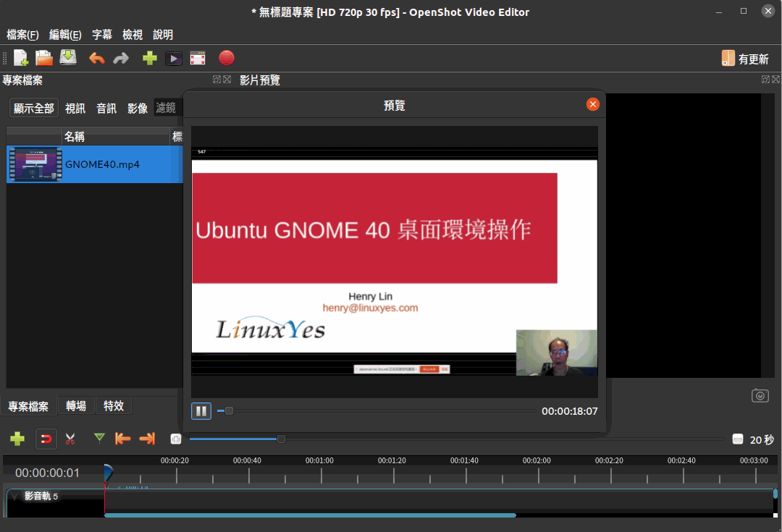
Task: Select the GNOME40.mp4 thumbnail
Action: pyautogui.click(x=35, y=164)
